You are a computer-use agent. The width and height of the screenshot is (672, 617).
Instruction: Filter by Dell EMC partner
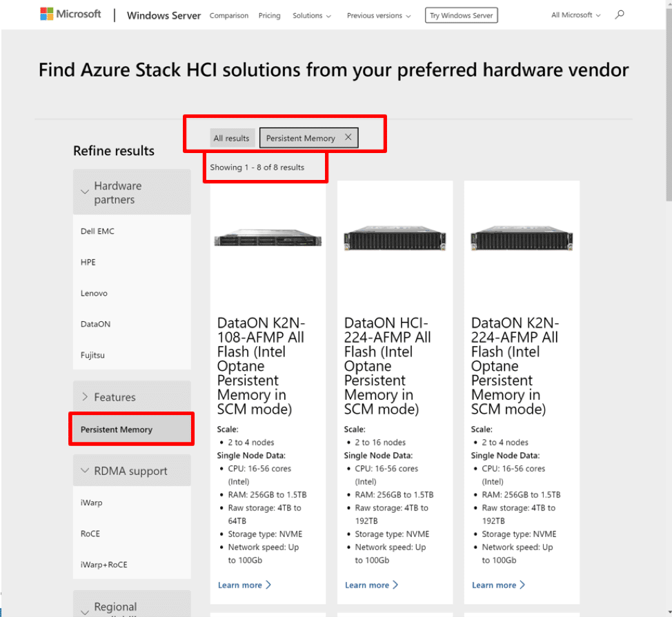coord(132,231)
